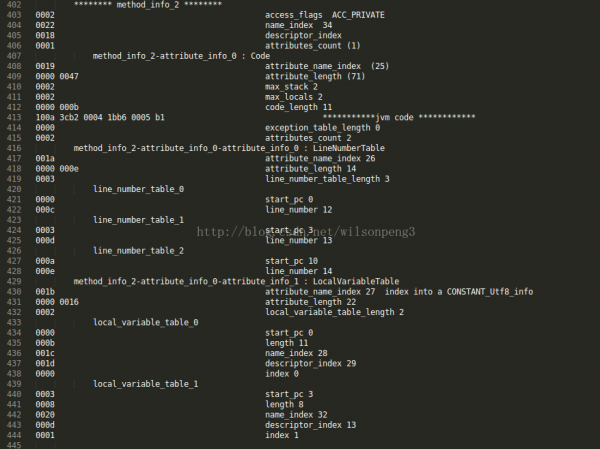Click hex value 0000 0047 on line 409
The width and height of the screenshot is (600, 449).
[57, 76]
